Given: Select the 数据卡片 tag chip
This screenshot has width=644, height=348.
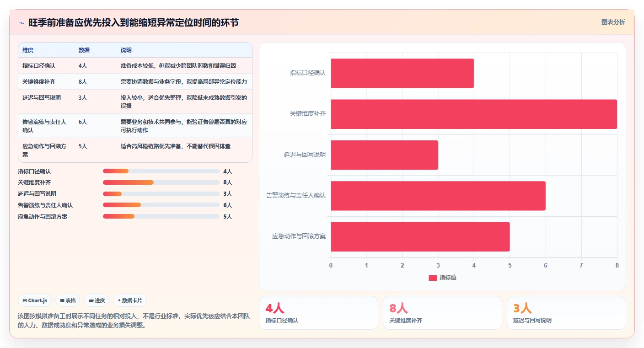Looking at the screenshot, I should click(x=130, y=300).
